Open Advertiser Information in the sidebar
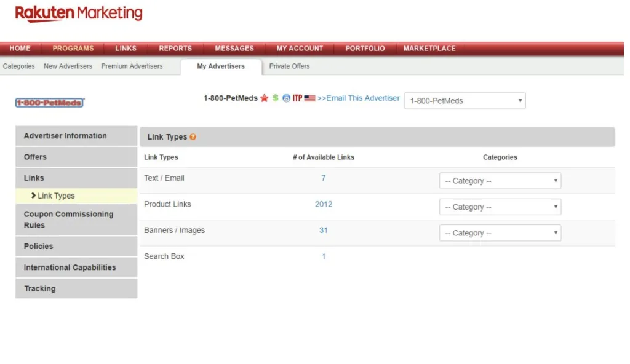Image resolution: width=630 pixels, height=364 pixels. 76,136
